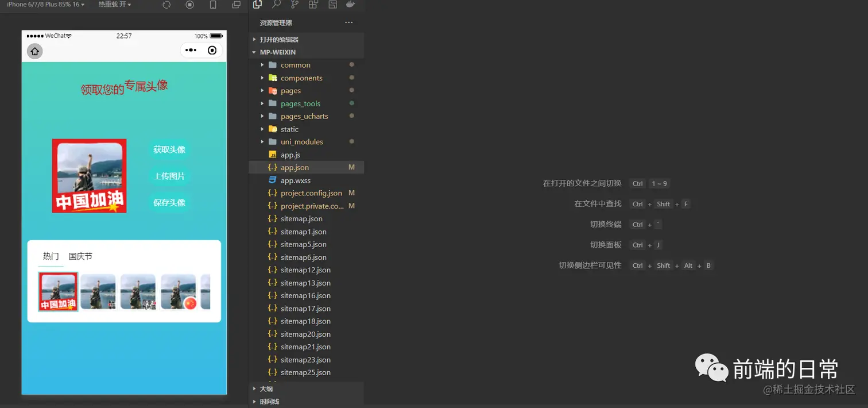Image resolution: width=868 pixels, height=408 pixels.
Task: Open the project.private.co... file
Action: (307, 206)
